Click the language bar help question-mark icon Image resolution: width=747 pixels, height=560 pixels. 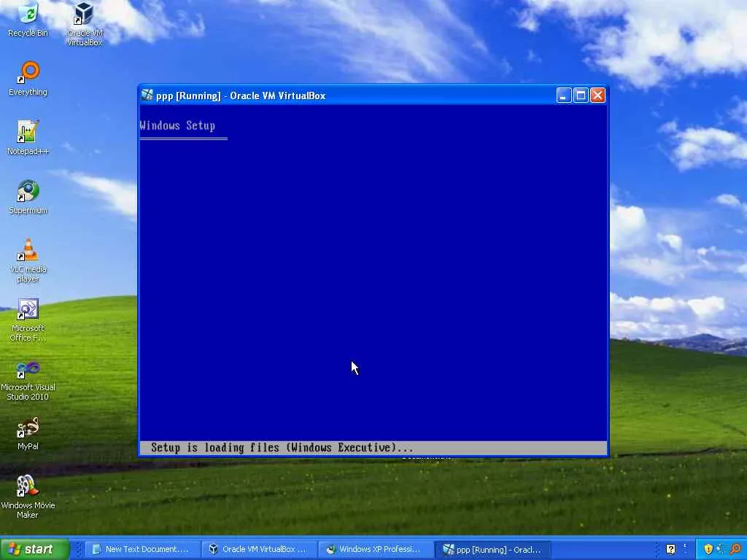[x=671, y=550]
